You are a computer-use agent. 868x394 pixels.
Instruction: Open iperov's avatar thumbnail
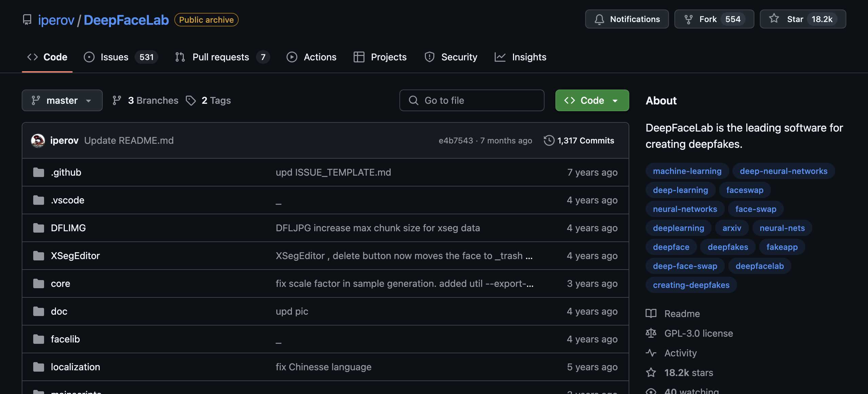[x=38, y=140]
